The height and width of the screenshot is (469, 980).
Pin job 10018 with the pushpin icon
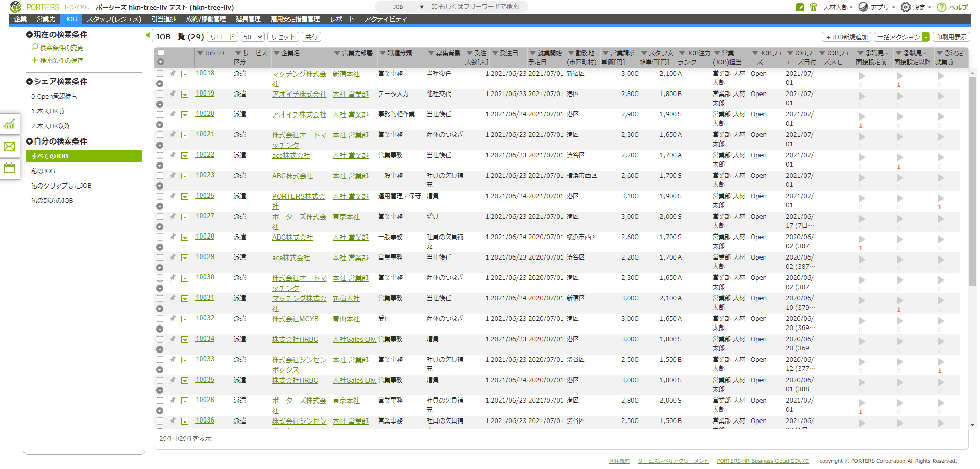click(x=173, y=73)
